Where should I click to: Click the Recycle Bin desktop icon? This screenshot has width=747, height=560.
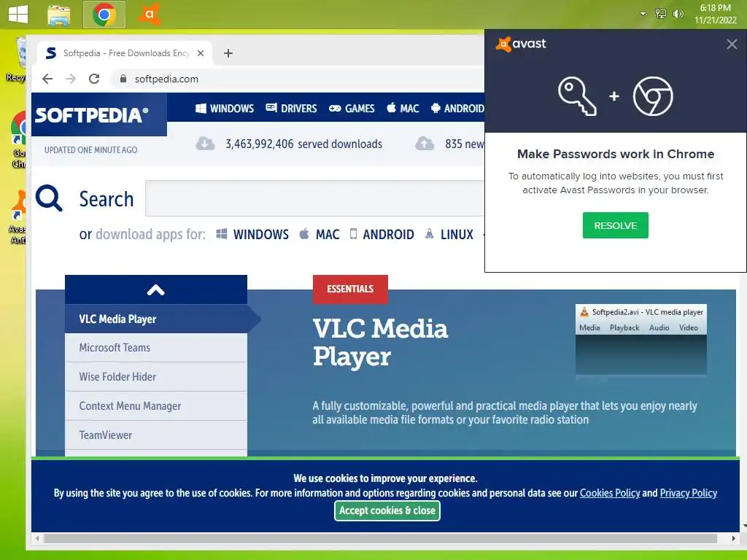point(18,60)
